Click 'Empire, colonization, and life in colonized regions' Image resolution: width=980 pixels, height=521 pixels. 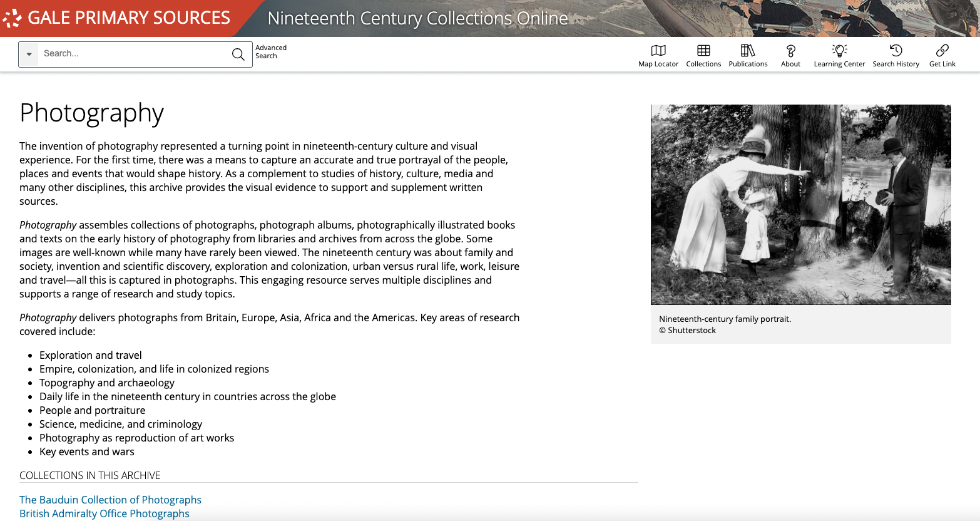point(154,369)
